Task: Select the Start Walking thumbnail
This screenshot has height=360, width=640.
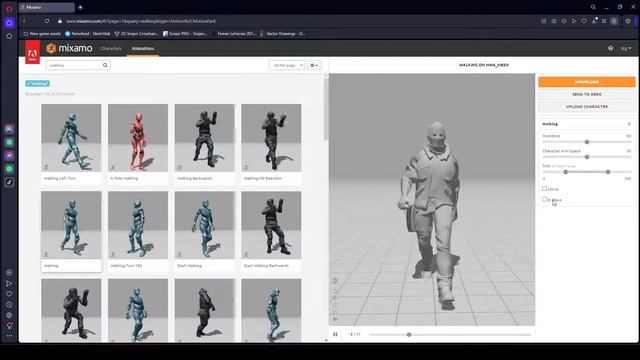Action: (x=204, y=225)
